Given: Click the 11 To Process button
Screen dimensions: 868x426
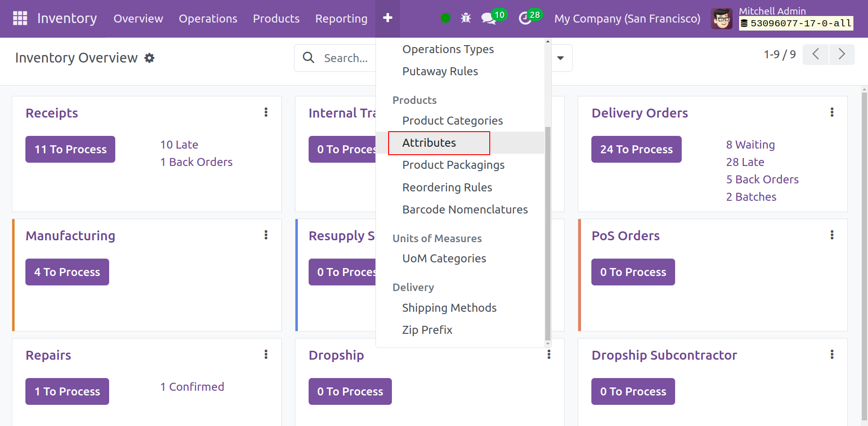Looking at the screenshot, I should [x=71, y=150].
